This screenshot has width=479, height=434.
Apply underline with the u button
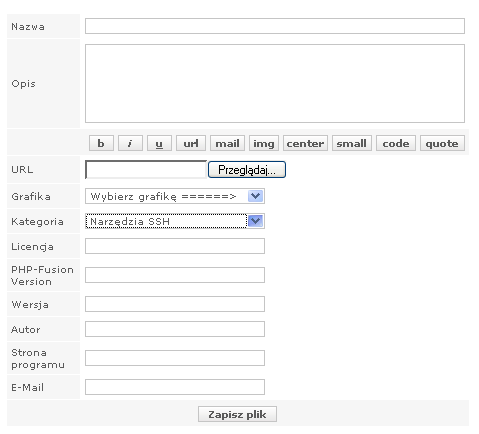(159, 143)
